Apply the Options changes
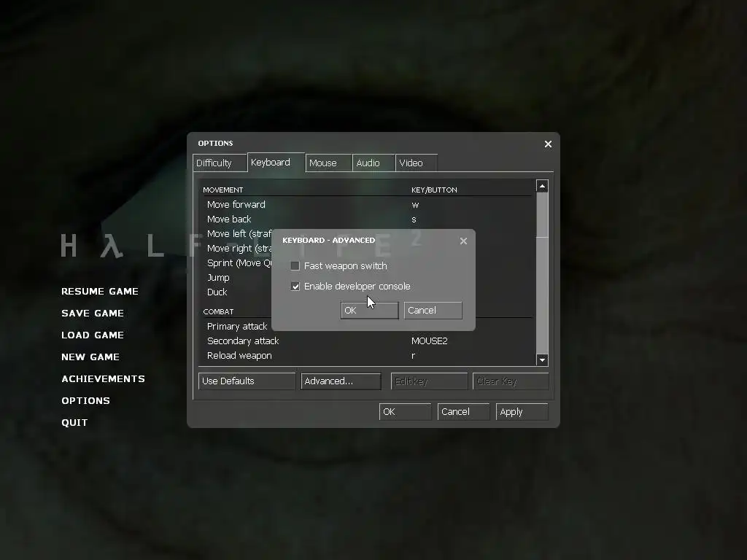Image resolution: width=747 pixels, height=560 pixels. [x=522, y=412]
